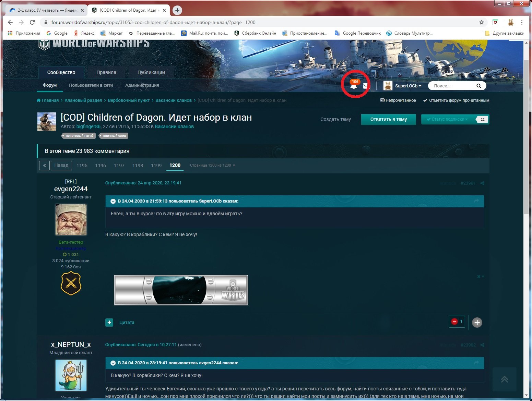Click the red shield extension icon
Screen dimensions: 532x401
[x=495, y=22]
